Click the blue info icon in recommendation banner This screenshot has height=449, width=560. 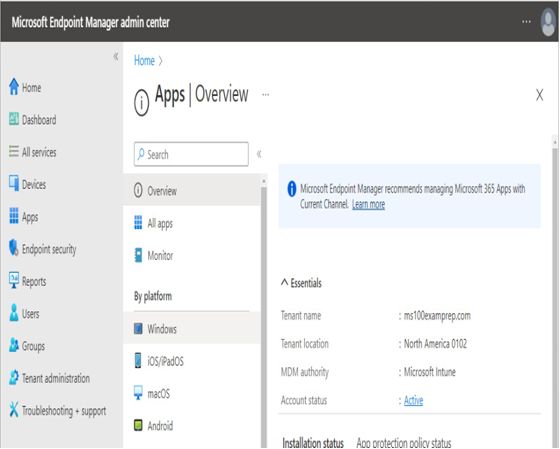coord(291,189)
